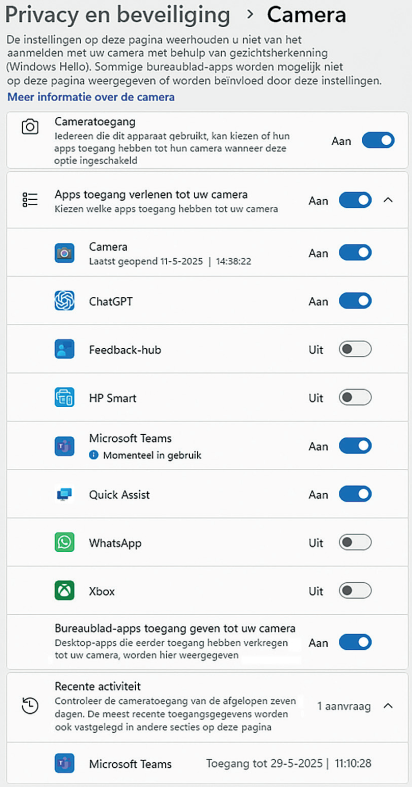Viewport: 412px width, 787px height.
Task: Click the WhatsApp app icon
Action: click(64, 543)
